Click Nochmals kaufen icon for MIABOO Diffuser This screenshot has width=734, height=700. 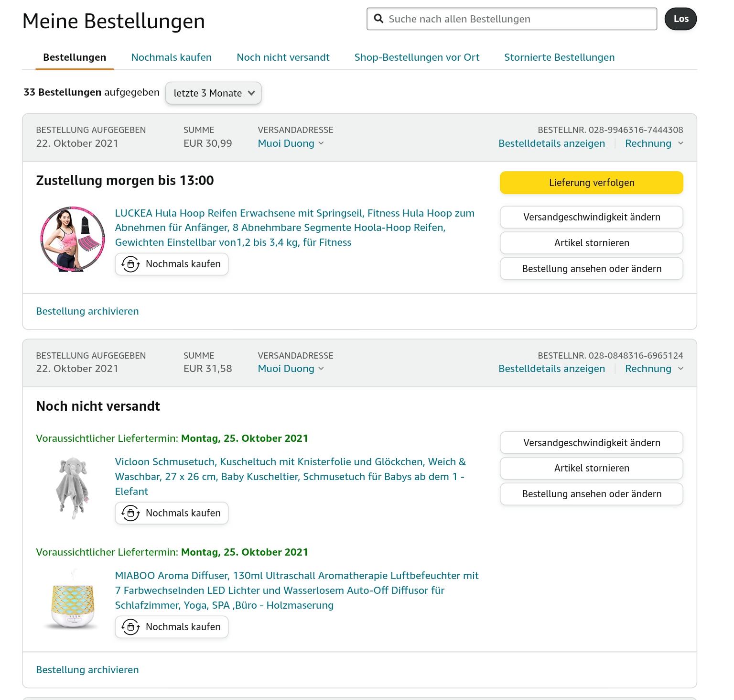pyautogui.click(x=130, y=627)
